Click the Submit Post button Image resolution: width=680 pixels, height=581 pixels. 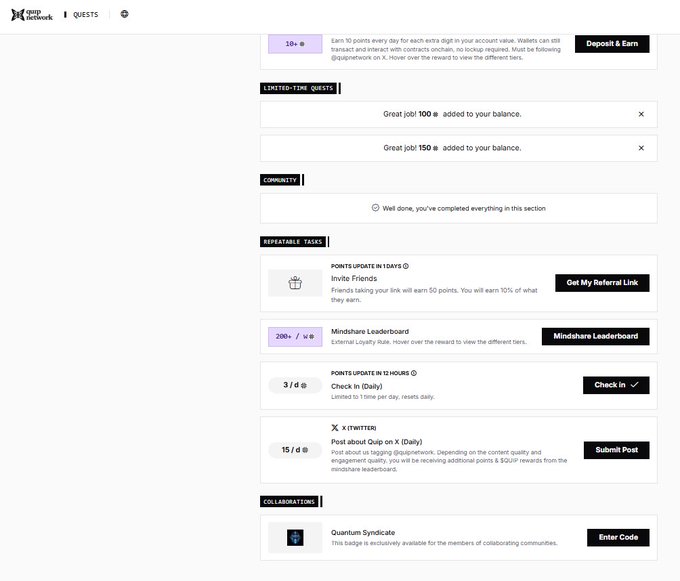(x=616, y=450)
